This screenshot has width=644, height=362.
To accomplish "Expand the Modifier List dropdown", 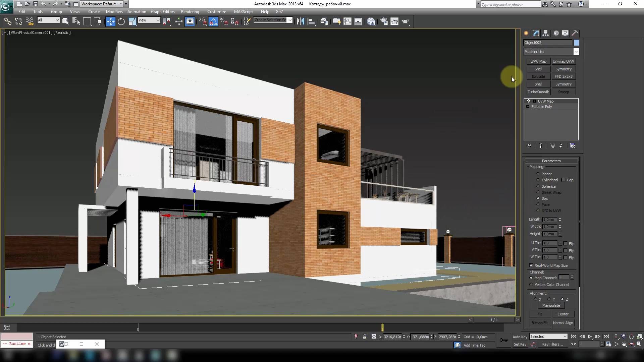I will point(577,51).
